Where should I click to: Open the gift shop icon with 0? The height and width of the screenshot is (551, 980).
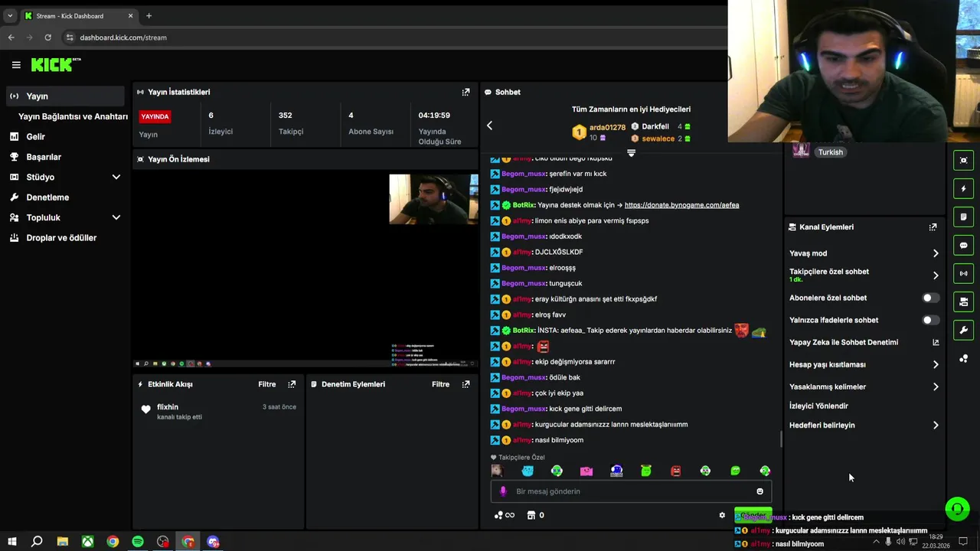tap(536, 515)
